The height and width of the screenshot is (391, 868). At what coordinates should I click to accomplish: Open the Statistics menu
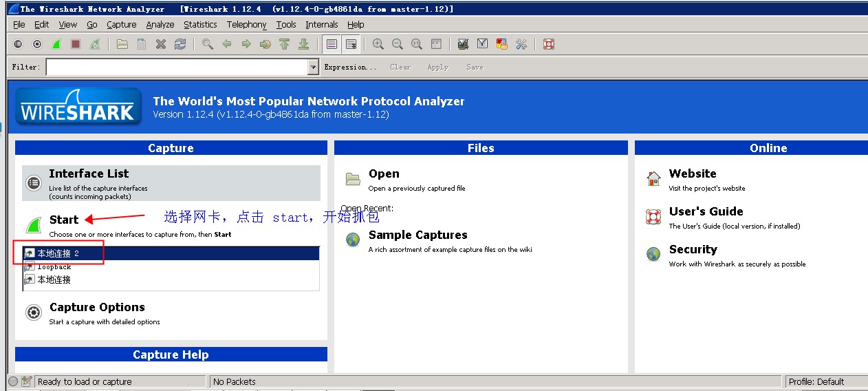pyautogui.click(x=200, y=24)
